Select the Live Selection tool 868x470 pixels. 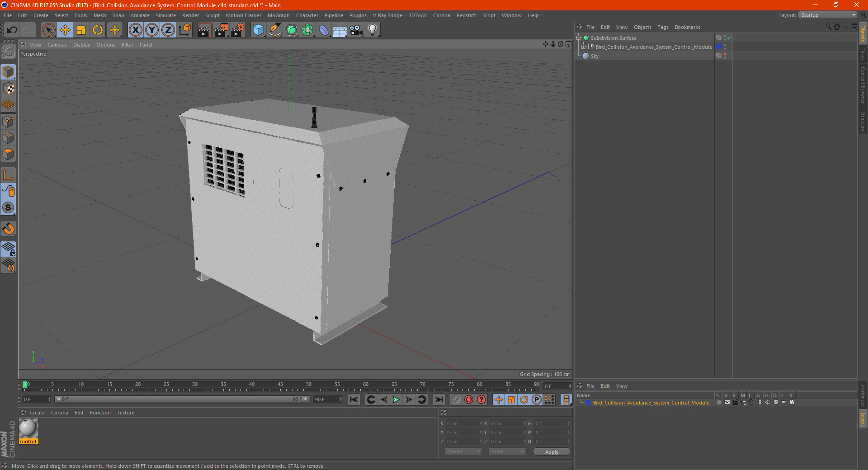(48, 30)
